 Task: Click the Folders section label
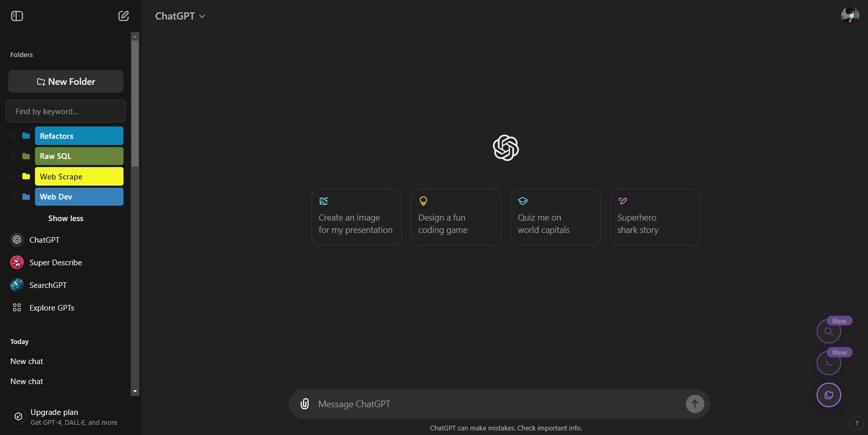pos(22,55)
